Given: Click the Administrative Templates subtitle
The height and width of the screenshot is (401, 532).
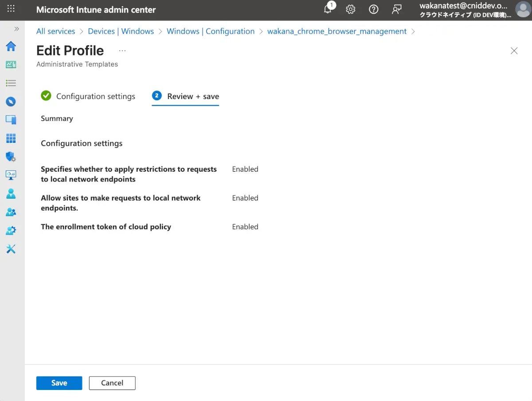Looking at the screenshot, I should tap(77, 64).
